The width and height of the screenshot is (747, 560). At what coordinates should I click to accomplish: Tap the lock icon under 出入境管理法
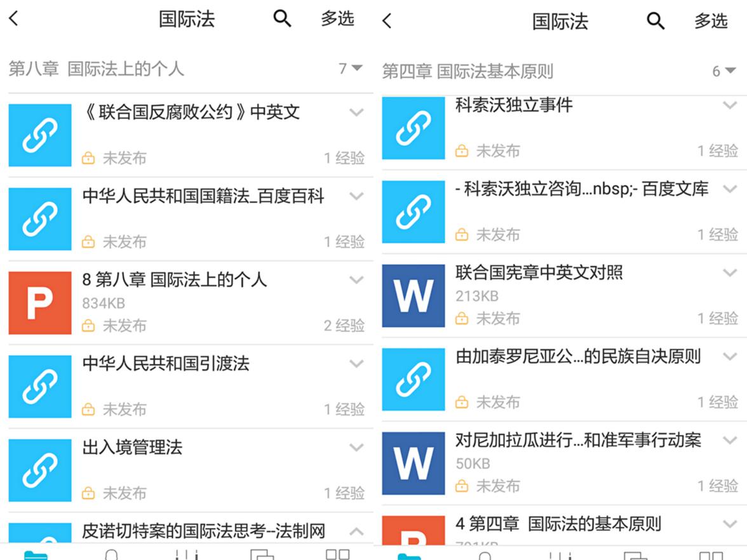click(x=88, y=493)
